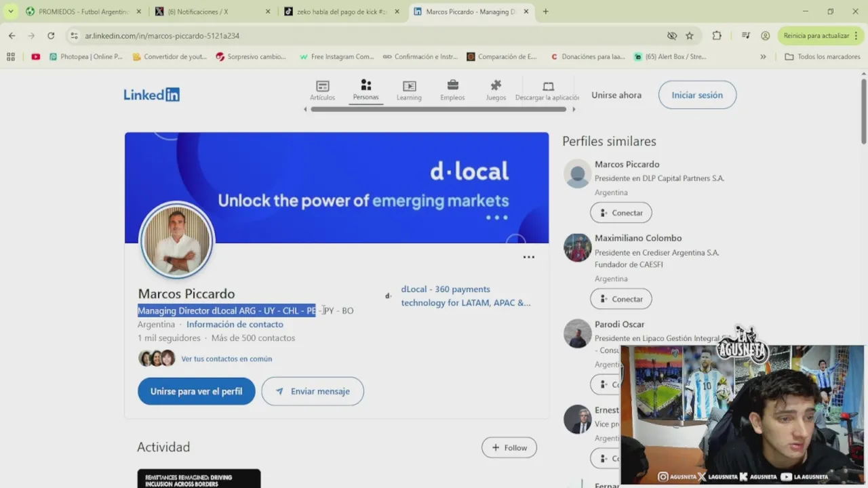This screenshot has height=488, width=868.
Task: Click Iniciar sesión button
Action: 697,95
